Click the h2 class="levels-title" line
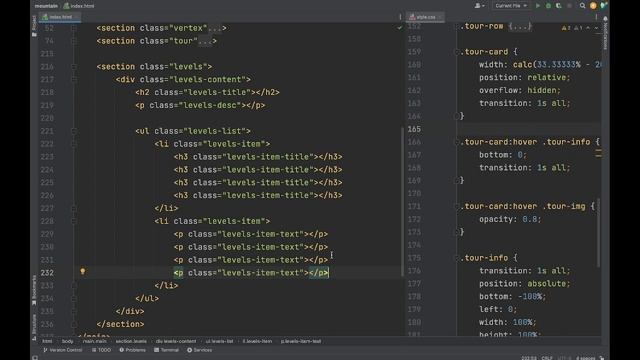 point(207,92)
